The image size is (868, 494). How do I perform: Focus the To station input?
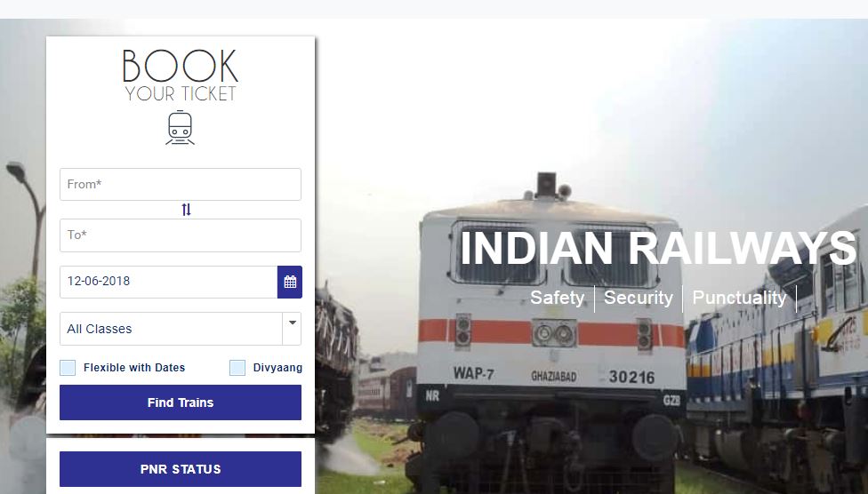pos(181,235)
